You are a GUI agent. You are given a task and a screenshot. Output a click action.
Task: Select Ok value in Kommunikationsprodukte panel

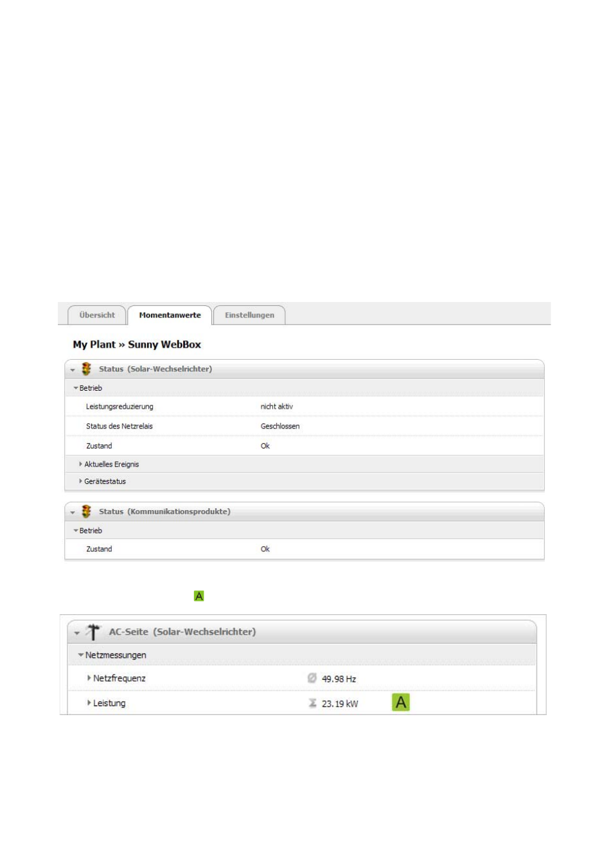265,549
